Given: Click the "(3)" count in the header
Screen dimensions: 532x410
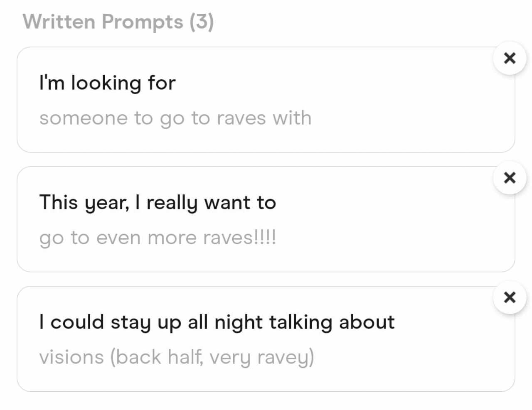Looking at the screenshot, I should [202, 22].
